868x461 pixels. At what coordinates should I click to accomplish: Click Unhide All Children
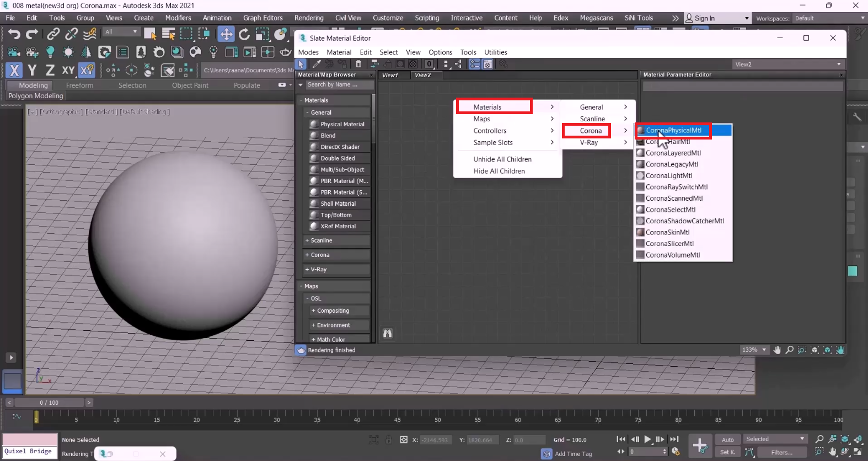[502, 159]
